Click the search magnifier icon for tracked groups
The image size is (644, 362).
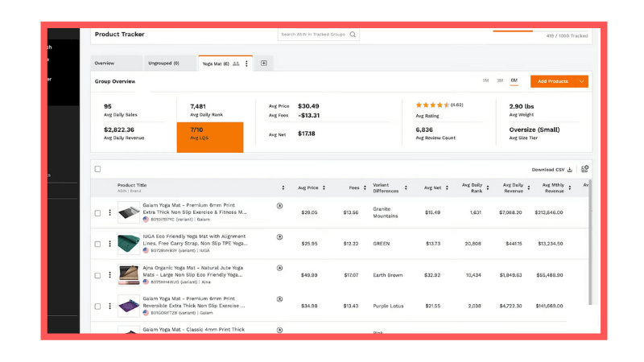click(x=353, y=35)
